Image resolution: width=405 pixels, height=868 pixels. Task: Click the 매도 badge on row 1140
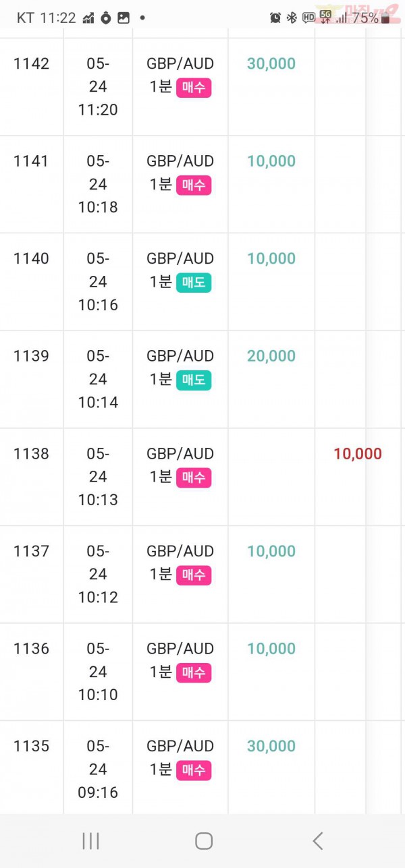194,283
